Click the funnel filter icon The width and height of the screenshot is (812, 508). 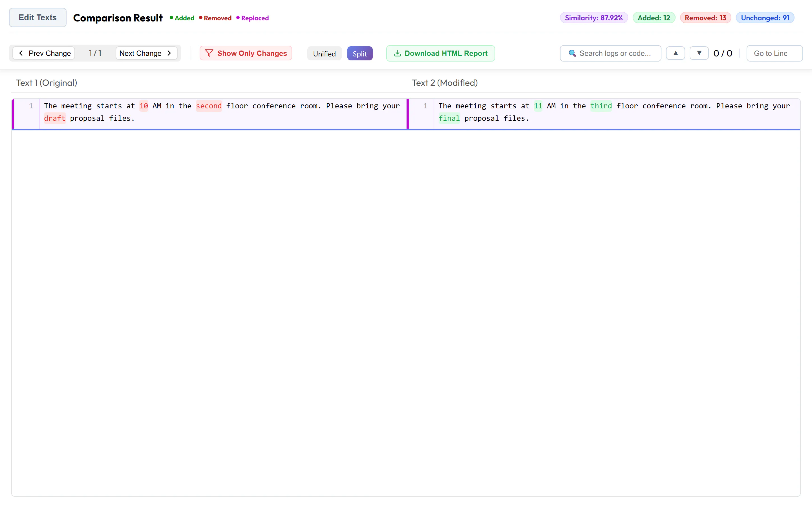click(x=209, y=53)
